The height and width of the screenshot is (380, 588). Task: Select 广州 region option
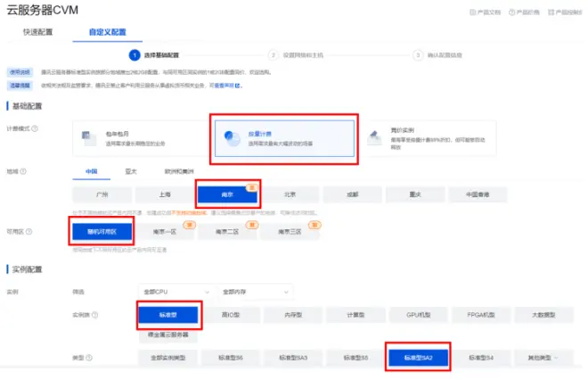(x=102, y=194)
